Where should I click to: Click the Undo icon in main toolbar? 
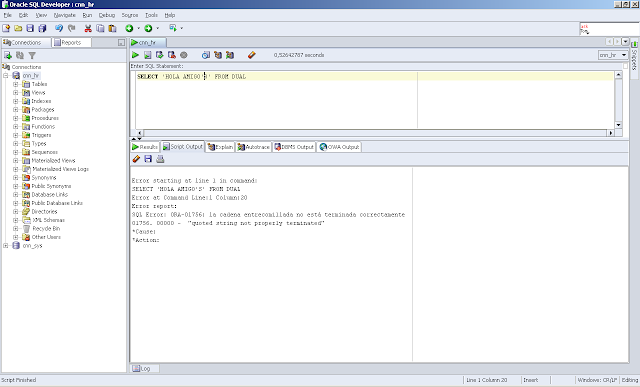point(59,28)
